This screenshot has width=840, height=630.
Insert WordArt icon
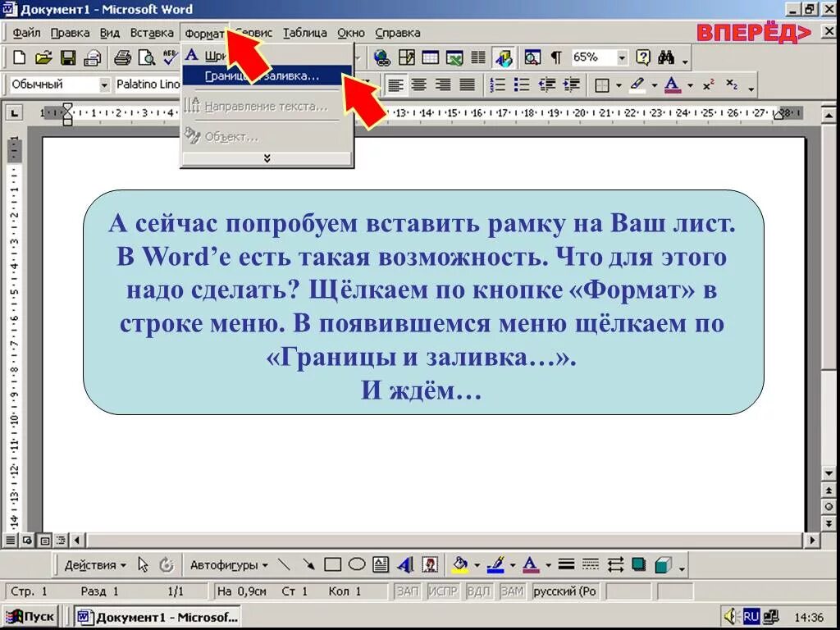point(405,564)
